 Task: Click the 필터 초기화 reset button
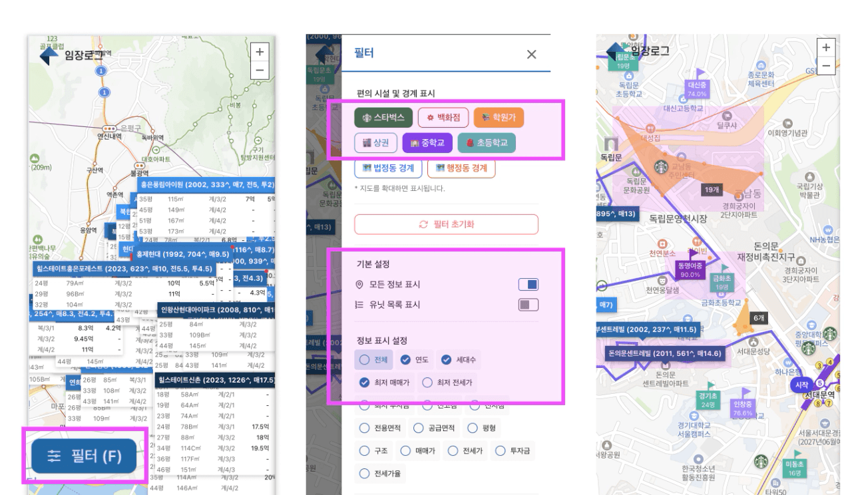coord(446,224)
